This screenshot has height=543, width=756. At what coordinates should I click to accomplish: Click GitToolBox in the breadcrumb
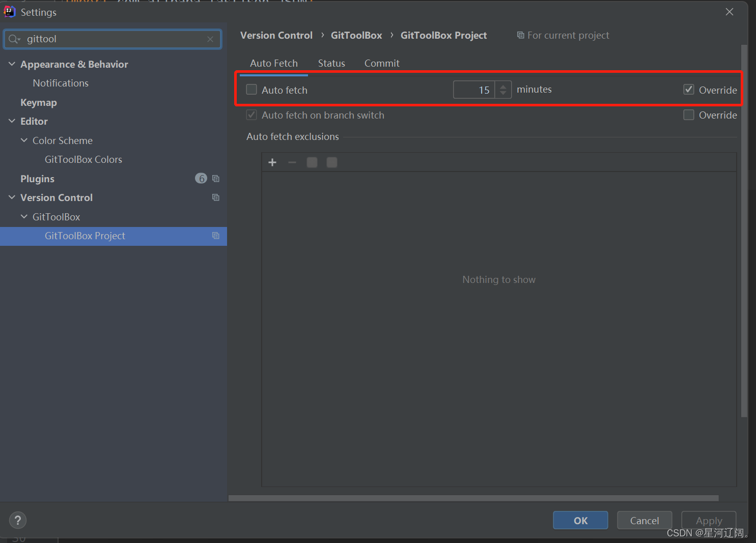[x=356, y=35]
